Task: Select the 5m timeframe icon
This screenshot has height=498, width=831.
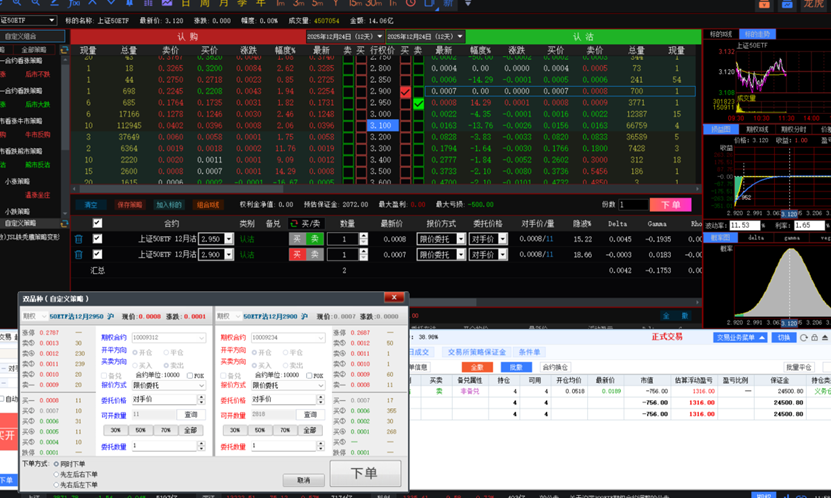Action: [317, 3]
